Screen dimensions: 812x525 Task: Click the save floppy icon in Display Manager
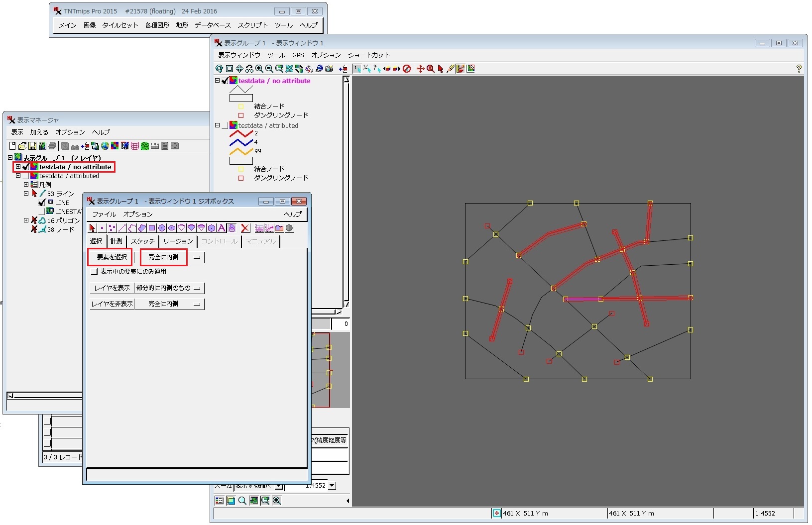pyautogui.click(x=32, y=146)
